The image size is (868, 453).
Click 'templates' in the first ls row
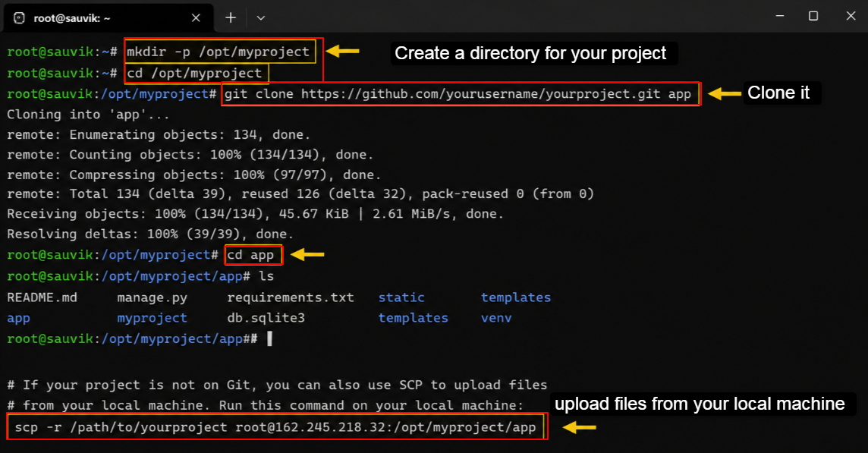point(516,298)
